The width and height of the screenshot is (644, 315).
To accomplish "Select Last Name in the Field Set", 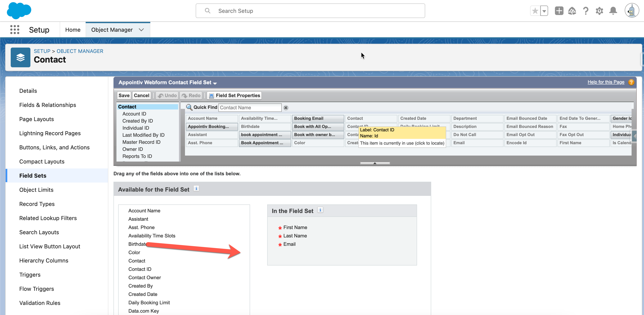I will (x=295, y=236).
